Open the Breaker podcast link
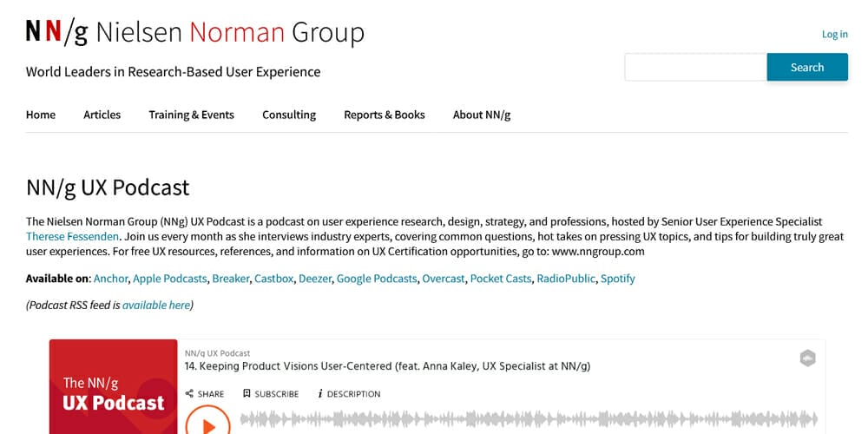 (x=231, y=279)
